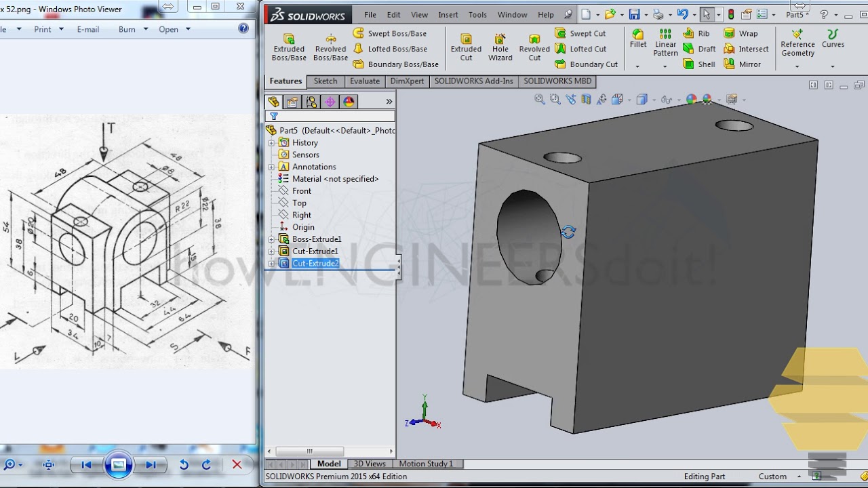Click the Save icon in SolidWorks toolbar

634,14
